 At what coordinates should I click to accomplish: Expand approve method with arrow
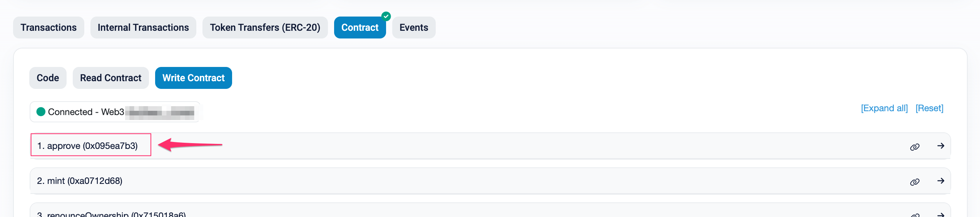[x=941, y=146]
